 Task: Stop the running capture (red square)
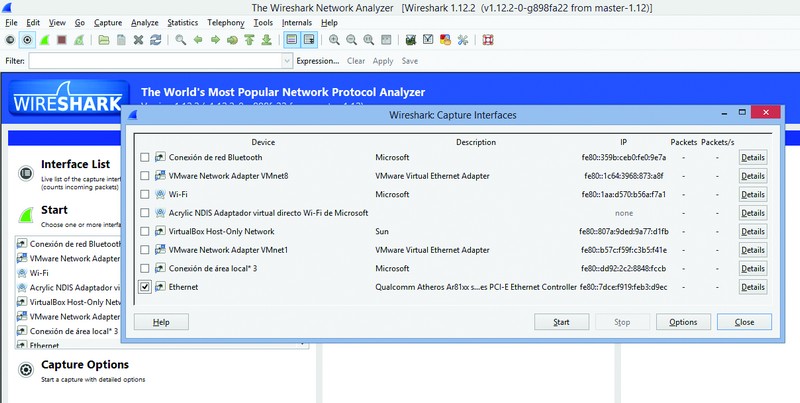click(62, 40)
